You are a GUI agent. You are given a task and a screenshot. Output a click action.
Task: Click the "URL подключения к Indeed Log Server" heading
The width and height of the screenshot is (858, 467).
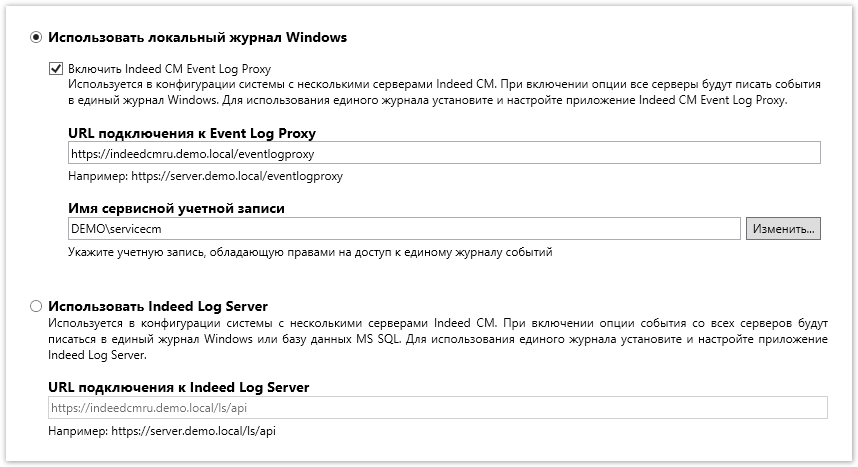tap(178, 387)
